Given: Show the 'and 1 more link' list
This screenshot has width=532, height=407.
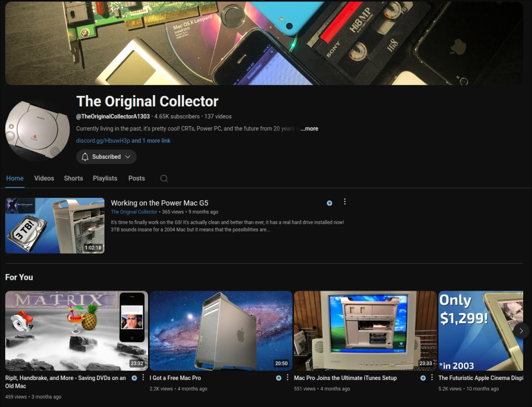Looking at the screenshot, I should [x=151, y=141].
